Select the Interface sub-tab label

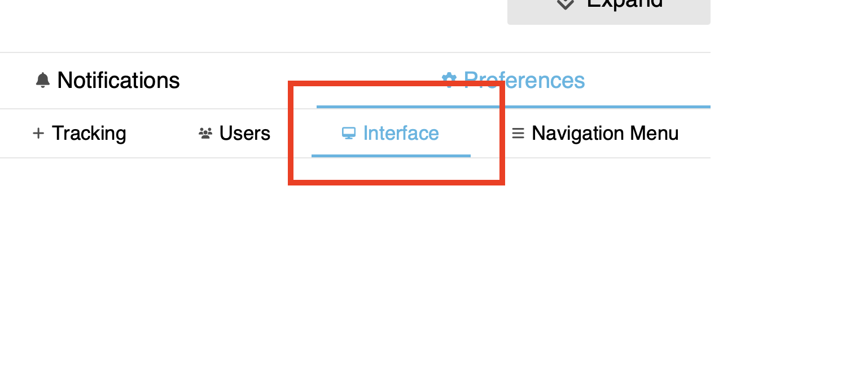tap(401, 134)
